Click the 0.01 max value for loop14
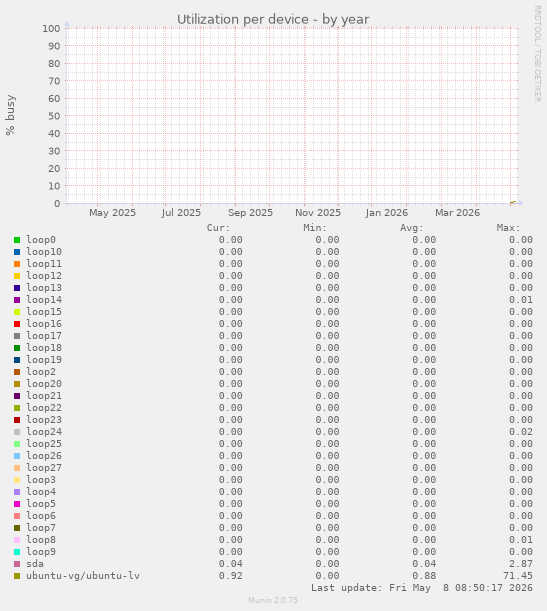The height and width of the screenshot is (611, 547). click(521, 300)
